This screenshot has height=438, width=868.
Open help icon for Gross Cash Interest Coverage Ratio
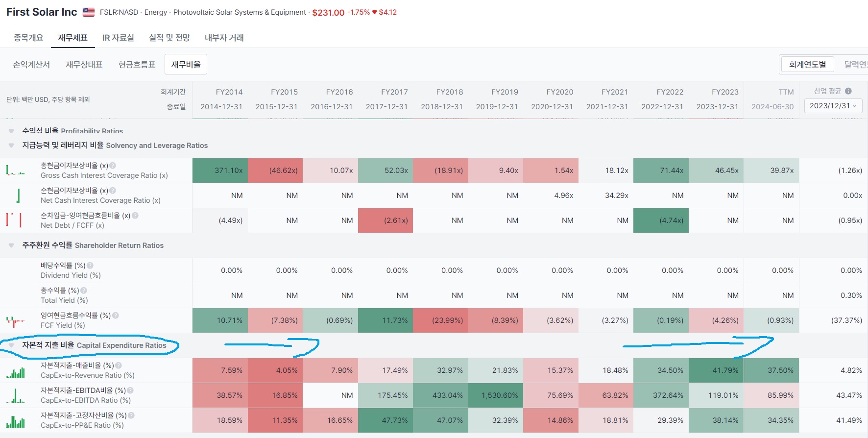[x=113, y=166]
